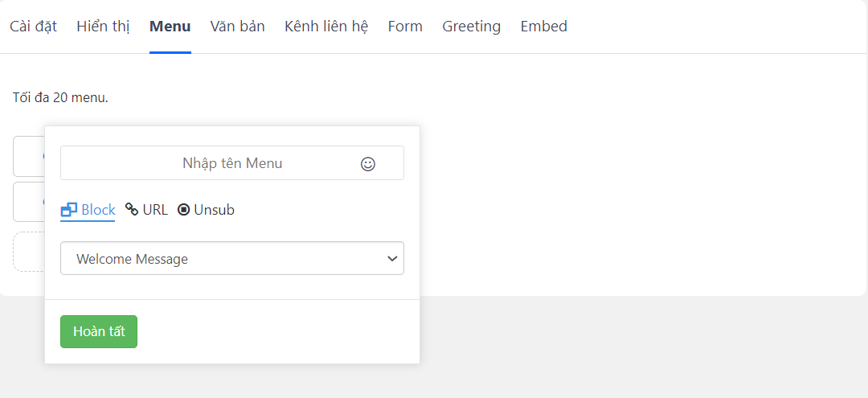The width and height of the screenshot is (868, 398).
Task: Switch to the Form tab
Action: [405, 27]
